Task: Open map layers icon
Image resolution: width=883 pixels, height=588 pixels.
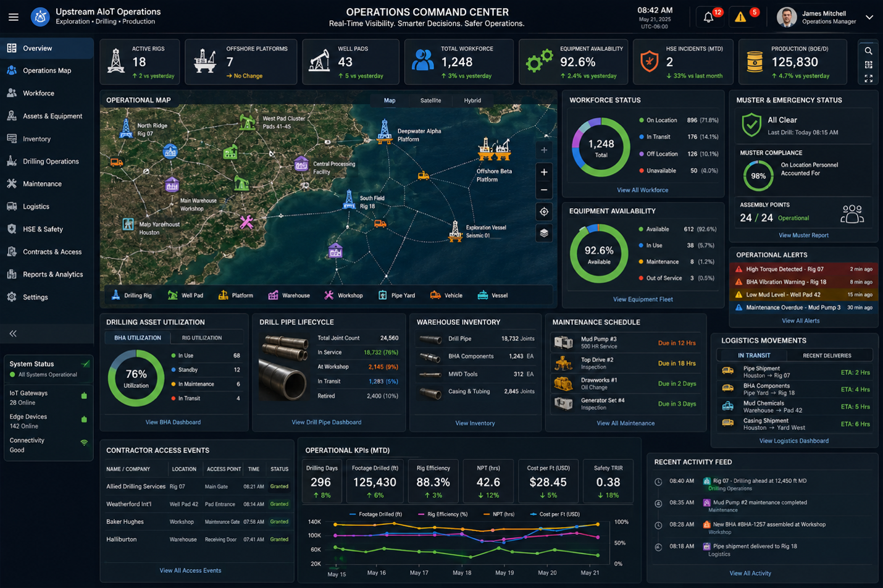Action: pos(544,233)
